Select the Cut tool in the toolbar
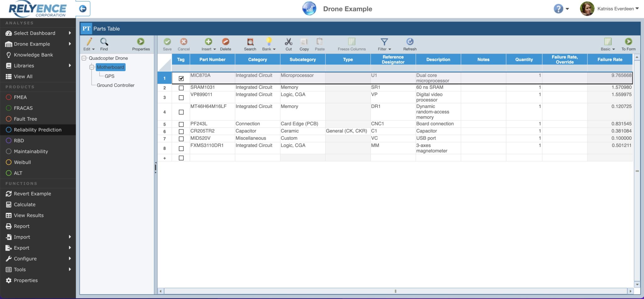 click(288, 44)
